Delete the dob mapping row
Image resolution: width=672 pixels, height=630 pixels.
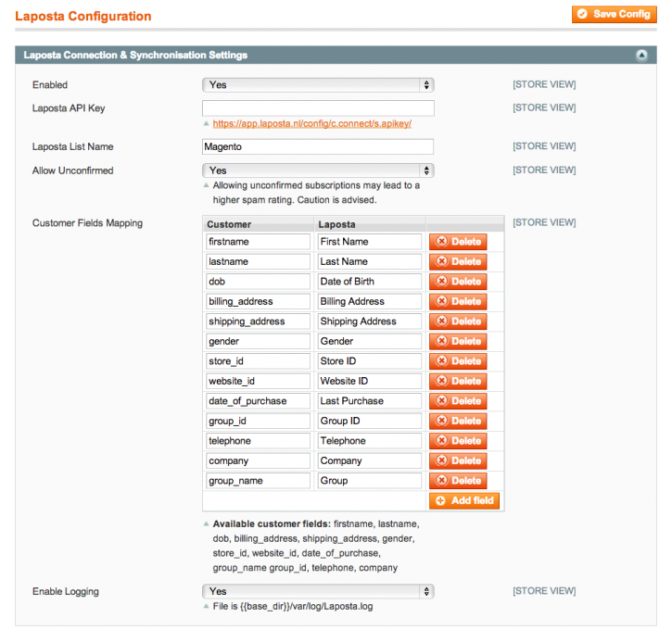(458, 282)
